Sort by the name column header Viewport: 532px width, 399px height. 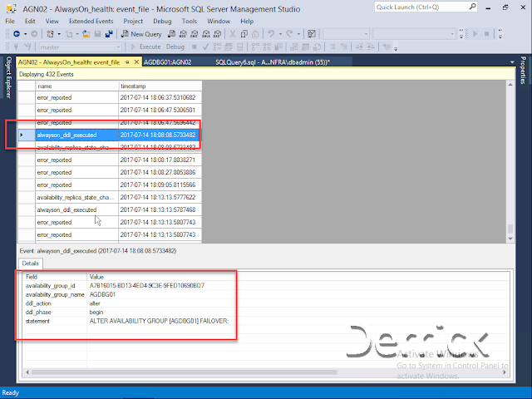(x=77, y=86)
